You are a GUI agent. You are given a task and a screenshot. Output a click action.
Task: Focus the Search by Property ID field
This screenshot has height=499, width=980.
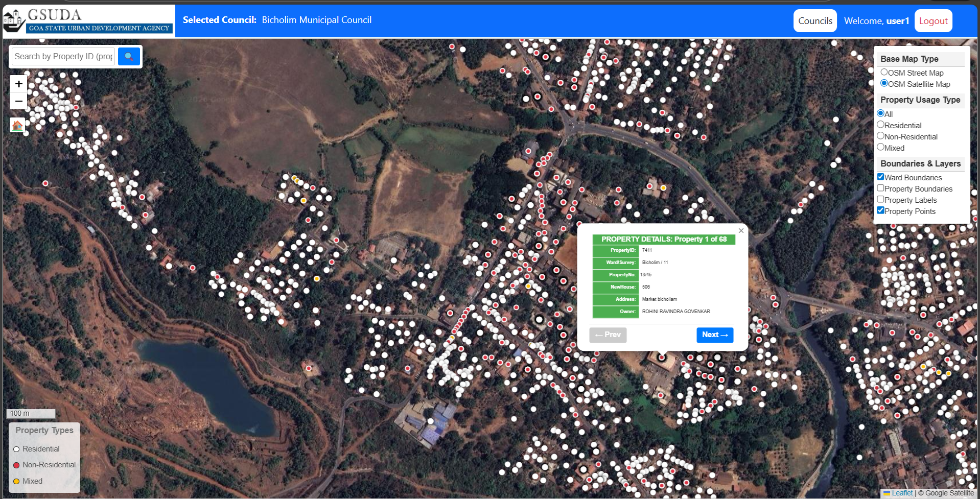point(63,56)
